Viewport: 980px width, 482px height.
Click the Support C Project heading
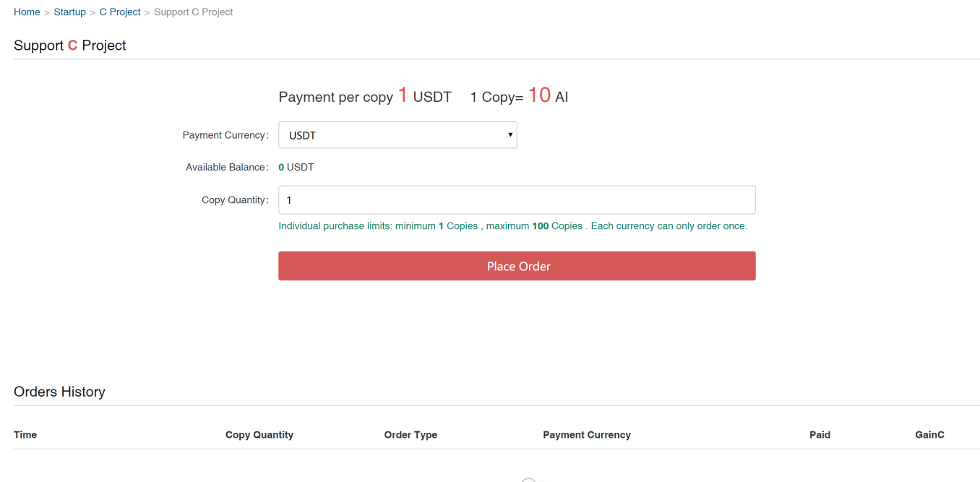pos(70,46)
